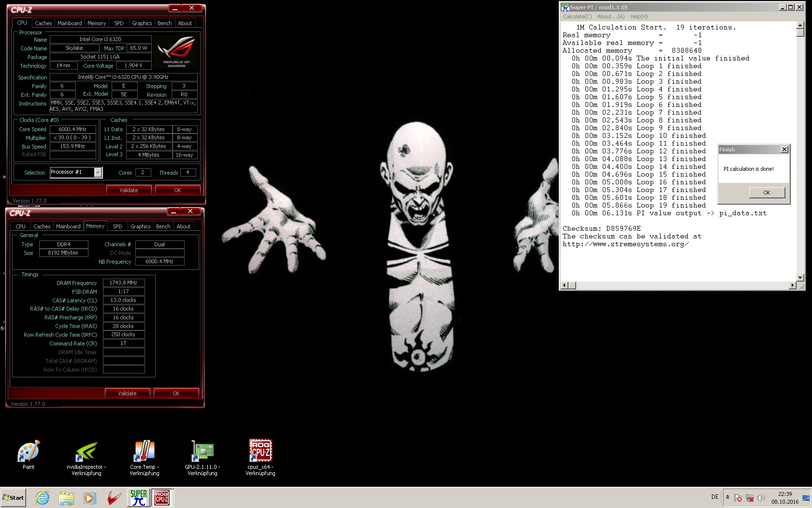Click the NB Frequency 6000.4 MHz field
Image resolution: width=812 pixels, height=508 pixels.
(x=159, y=261)
